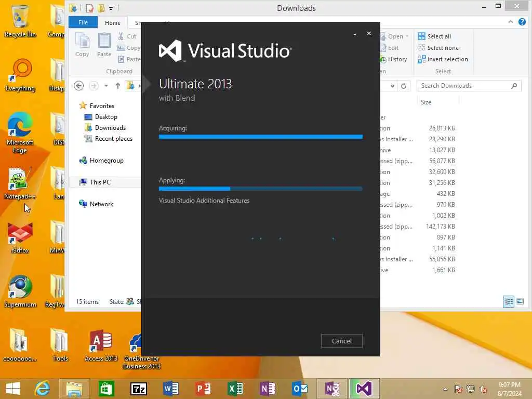Go back using Explorer back arrow
532x399 pixels.
pos(79,86)
